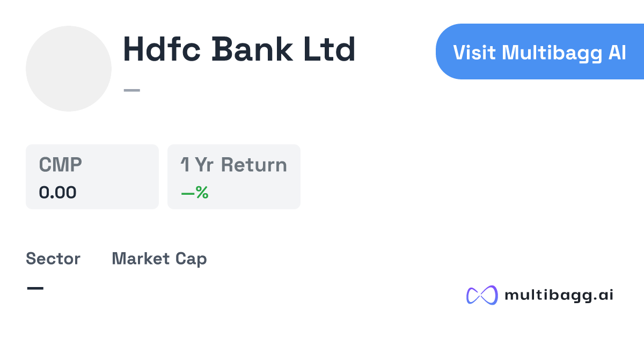The height and width of the screenshot is (338, 644).
Task: Toggle the CMP card selection
Action: coord(92,176)
